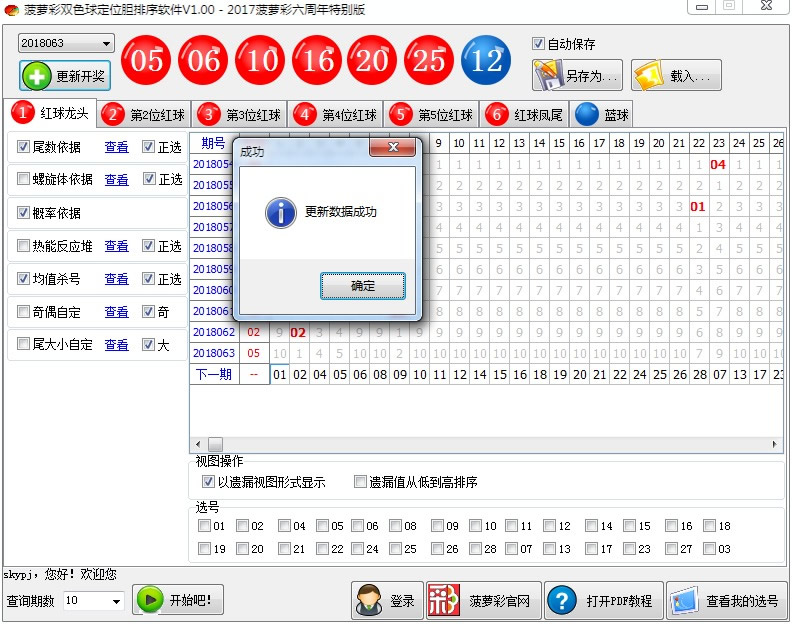Check 遗漏值从低到高排序 option
The width and height of the screenshot is (792, 624).
361,482
